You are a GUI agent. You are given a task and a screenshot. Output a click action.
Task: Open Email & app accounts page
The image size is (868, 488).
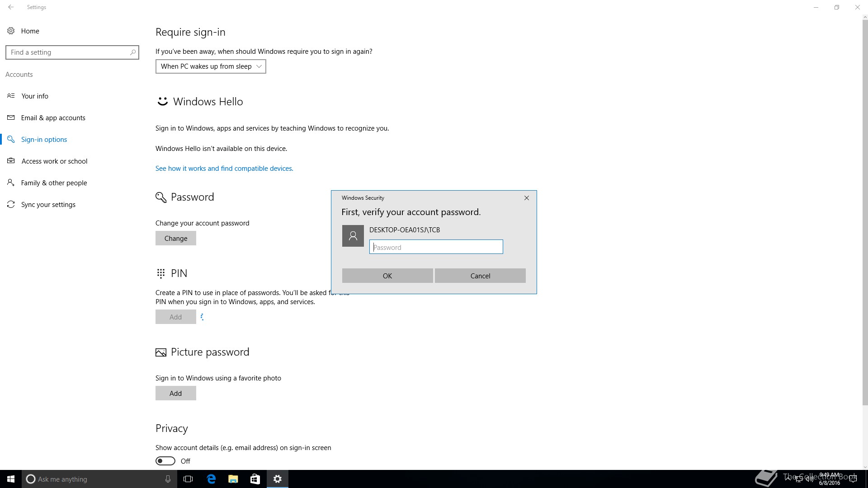click(53, 117)
